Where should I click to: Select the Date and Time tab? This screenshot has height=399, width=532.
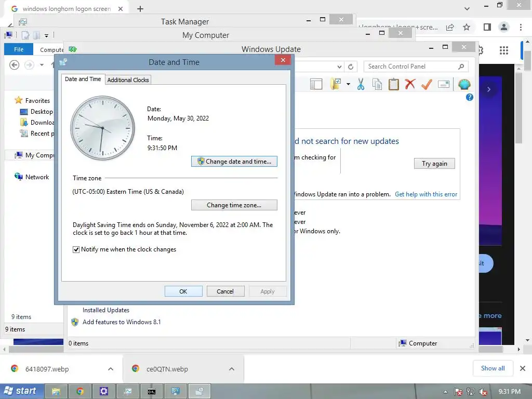coord(83,79)
